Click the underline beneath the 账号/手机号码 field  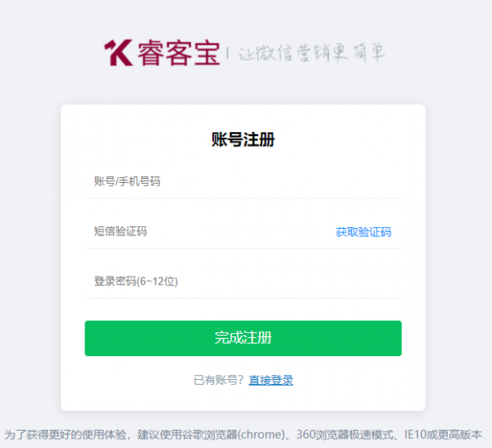[x=243, y=198]
